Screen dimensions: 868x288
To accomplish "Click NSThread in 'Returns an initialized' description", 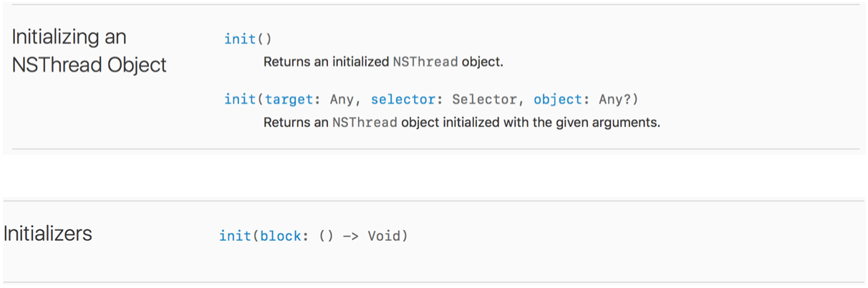I will click(x=425, y=62).
